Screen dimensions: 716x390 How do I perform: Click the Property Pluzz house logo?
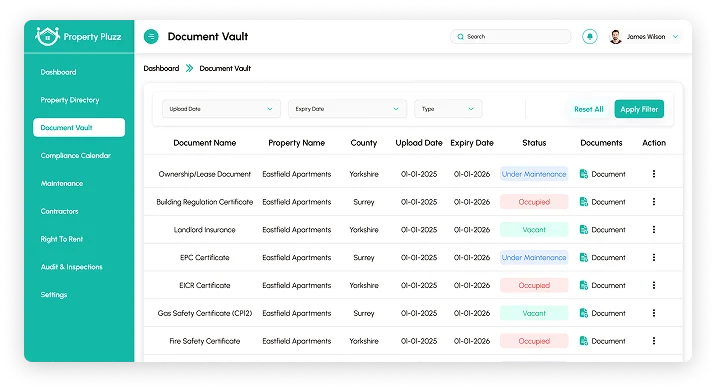coord(47,36)
